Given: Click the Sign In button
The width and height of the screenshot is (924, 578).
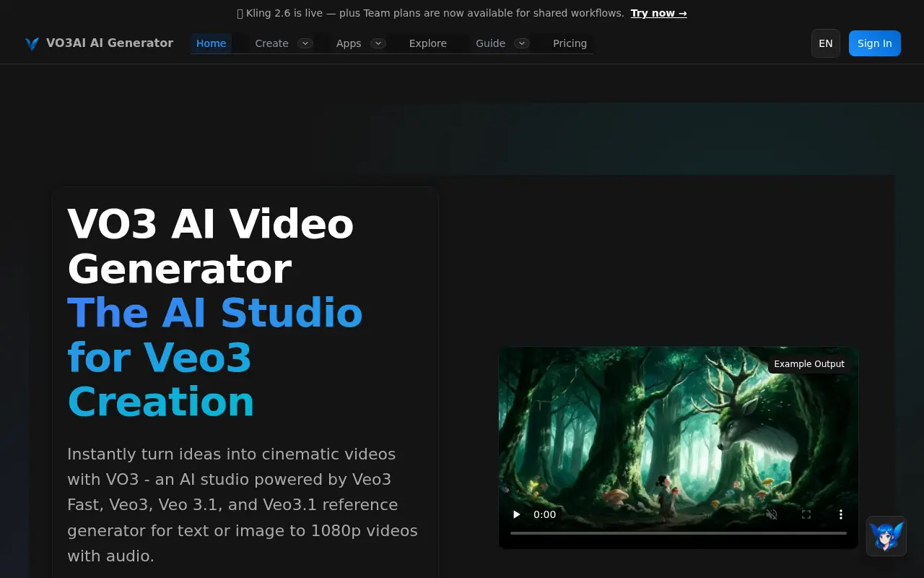Looking at the screenshot, I should pyautogui.click(x=874, y=43).
